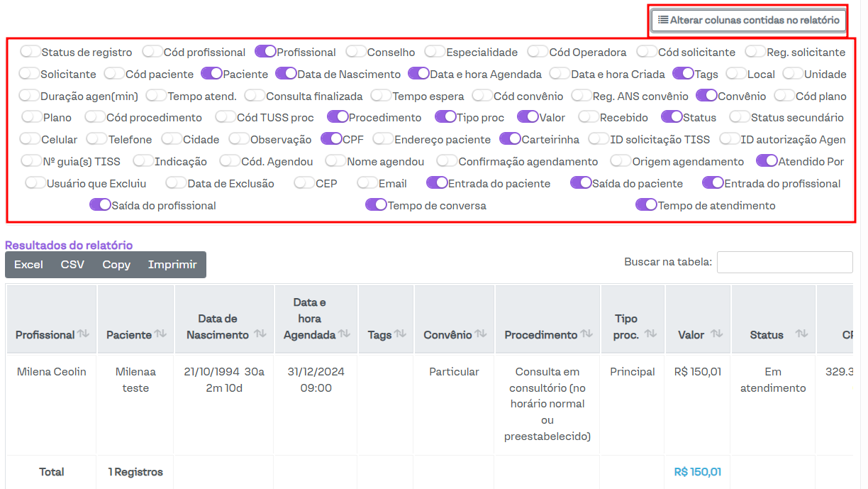Disable the Profissional column toggle
Image resolution: width=868 pixels, height=489 pixels.
(265, 52)
